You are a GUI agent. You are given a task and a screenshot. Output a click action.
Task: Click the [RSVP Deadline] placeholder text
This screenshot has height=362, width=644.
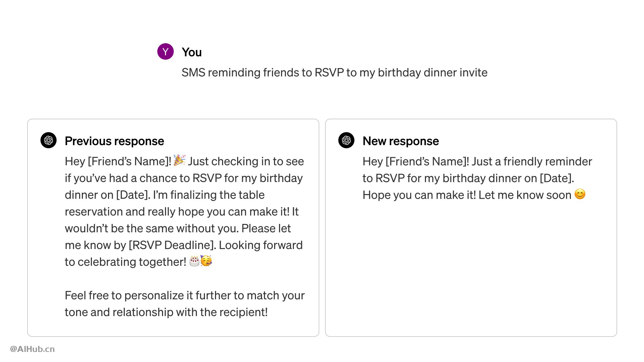pyautogui.click(x=172, y=245)
